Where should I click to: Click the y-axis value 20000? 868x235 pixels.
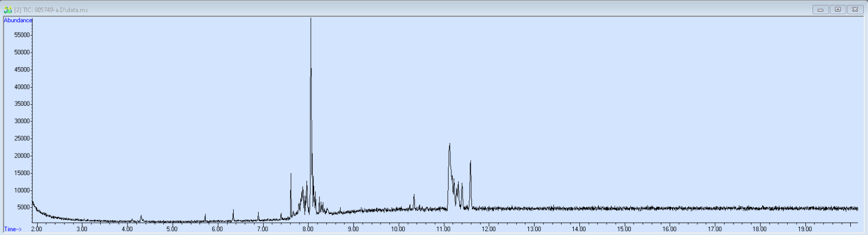coord(22,156)
